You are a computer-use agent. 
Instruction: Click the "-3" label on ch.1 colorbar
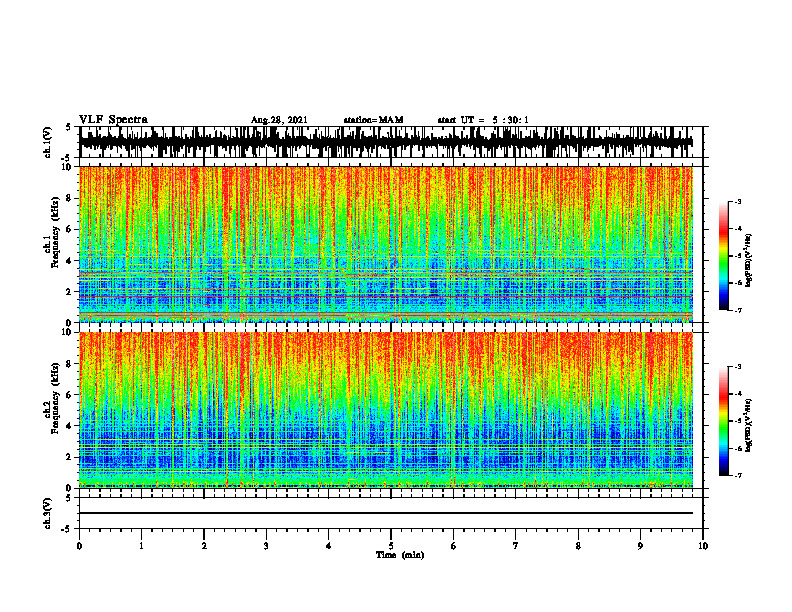coord(737,201)
